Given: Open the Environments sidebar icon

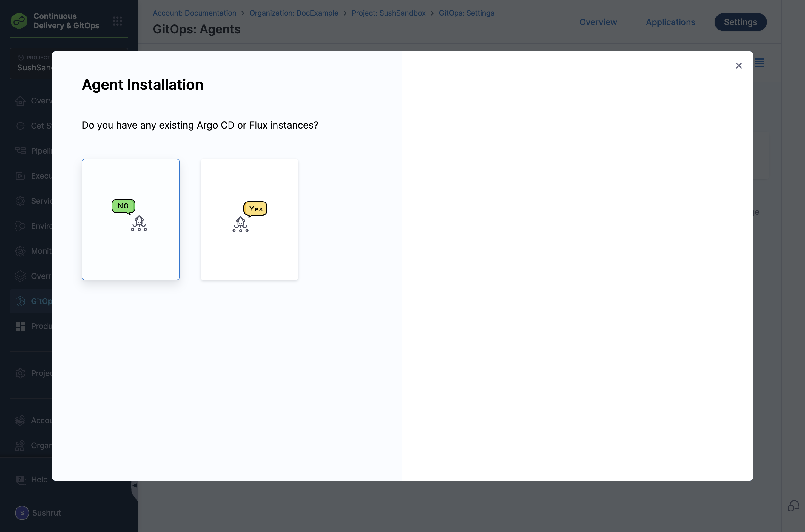Looking at the screenshot, I should tap(20, 226).
